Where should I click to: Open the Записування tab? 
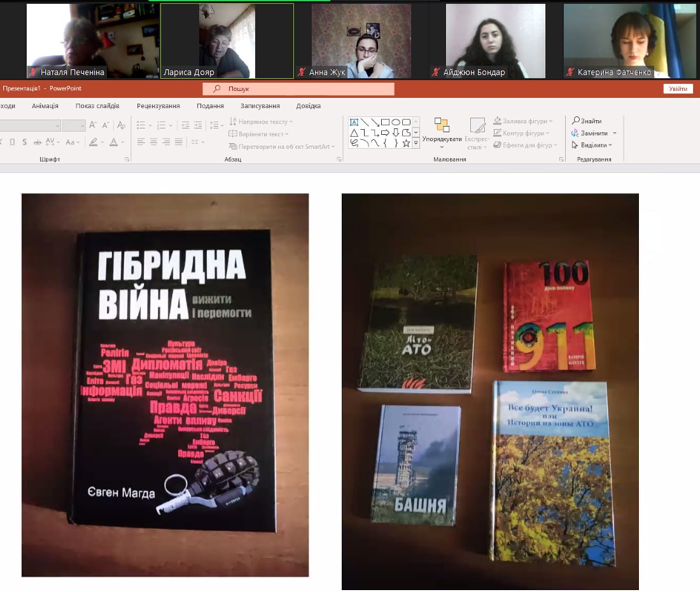[x=260, y=106]
